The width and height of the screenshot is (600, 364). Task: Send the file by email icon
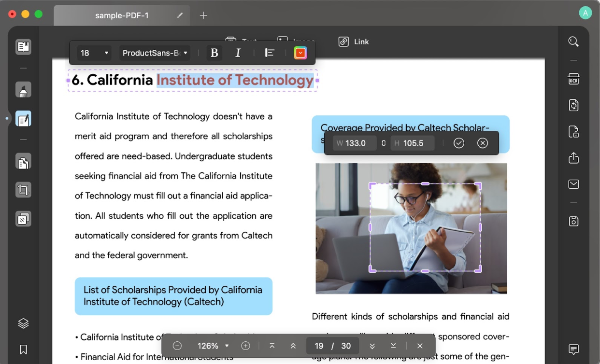pos(573,184)
